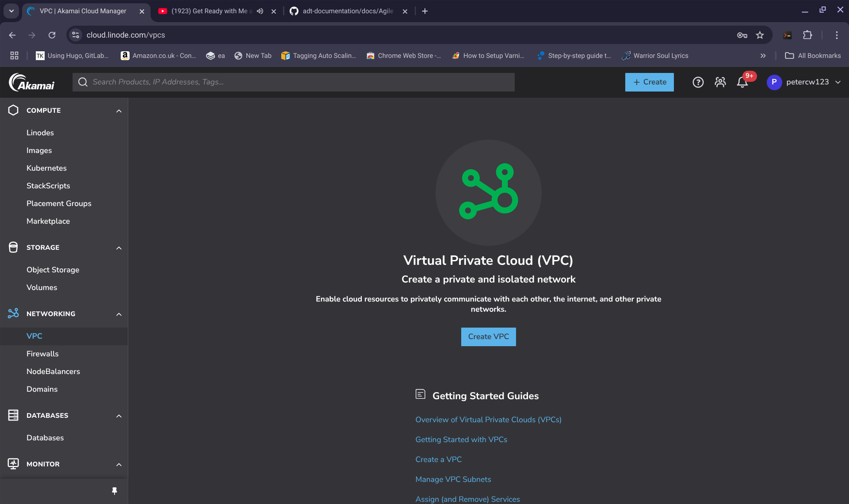Bookmark page with star icon
This screenshot has height=504, width=849.
pos(760,35)
